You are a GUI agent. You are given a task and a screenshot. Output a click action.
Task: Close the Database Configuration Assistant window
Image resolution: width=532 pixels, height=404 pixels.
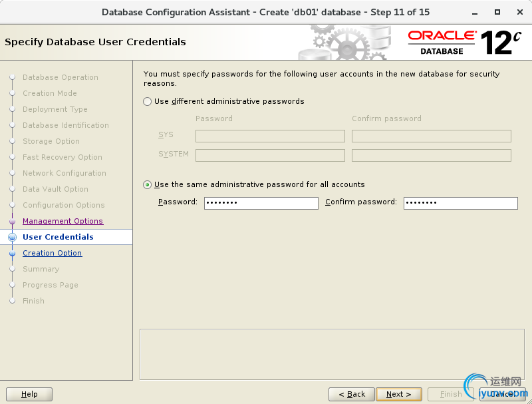point(520,12)
